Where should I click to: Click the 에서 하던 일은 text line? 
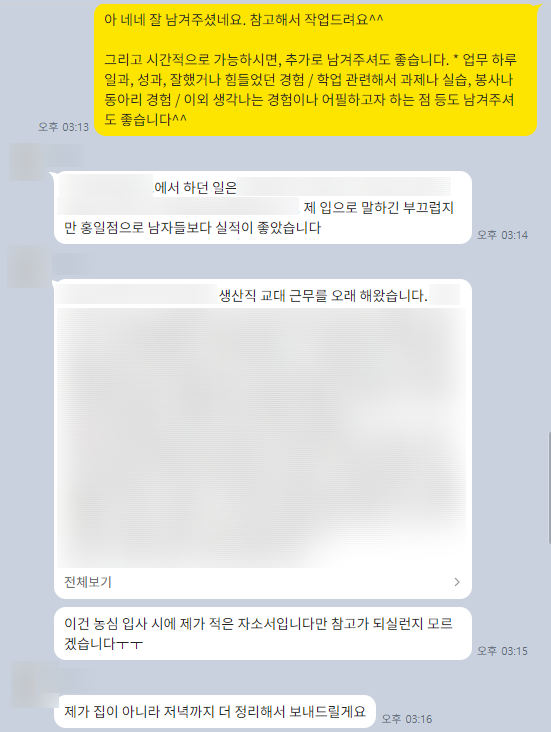click(x=196, y=188)
